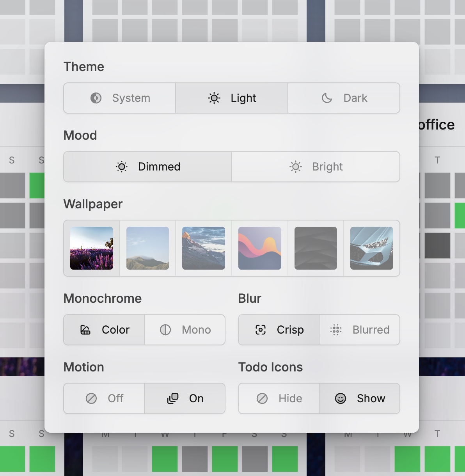
Task: Pick the dark gray polygon wallpaper
Action: (x=316, y=248)
